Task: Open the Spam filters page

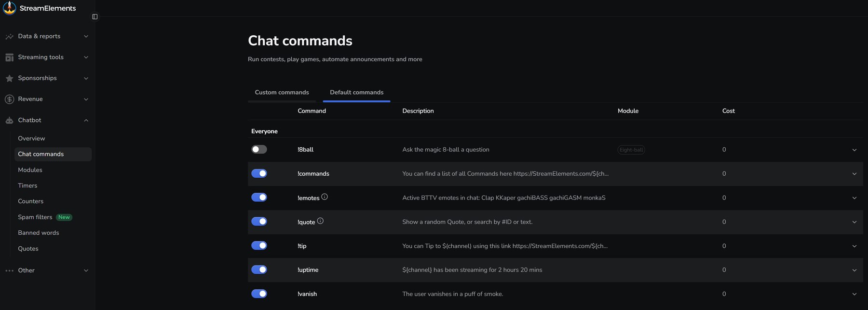Action: pyautogui.click(x=35, y=217)
